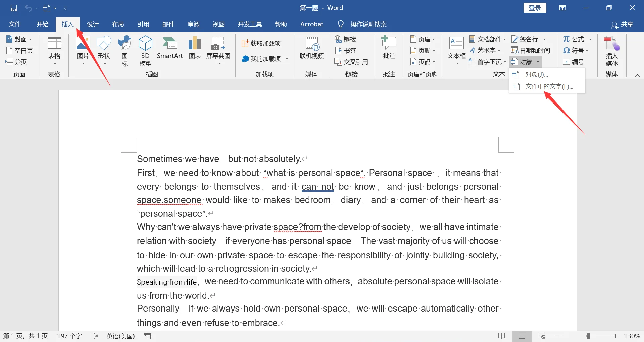The height and width of the screenshot is (342, 644).
Task: Insert a text box (文本框)
Action: tap(456, 51)
